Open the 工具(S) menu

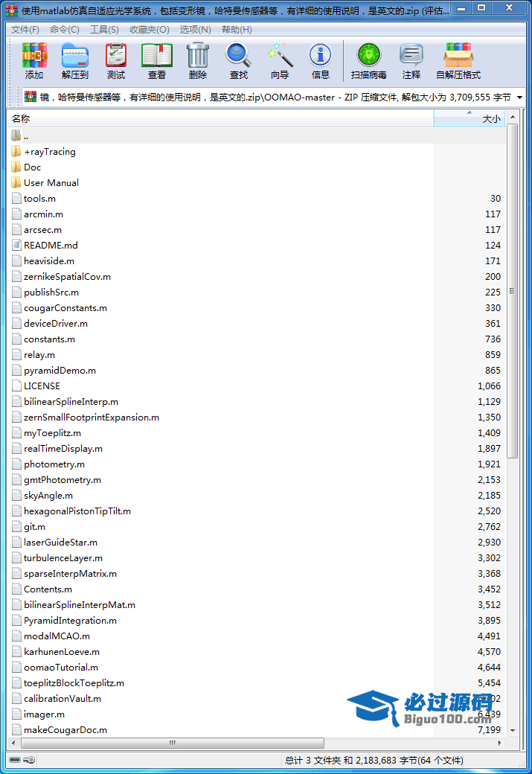104,30
